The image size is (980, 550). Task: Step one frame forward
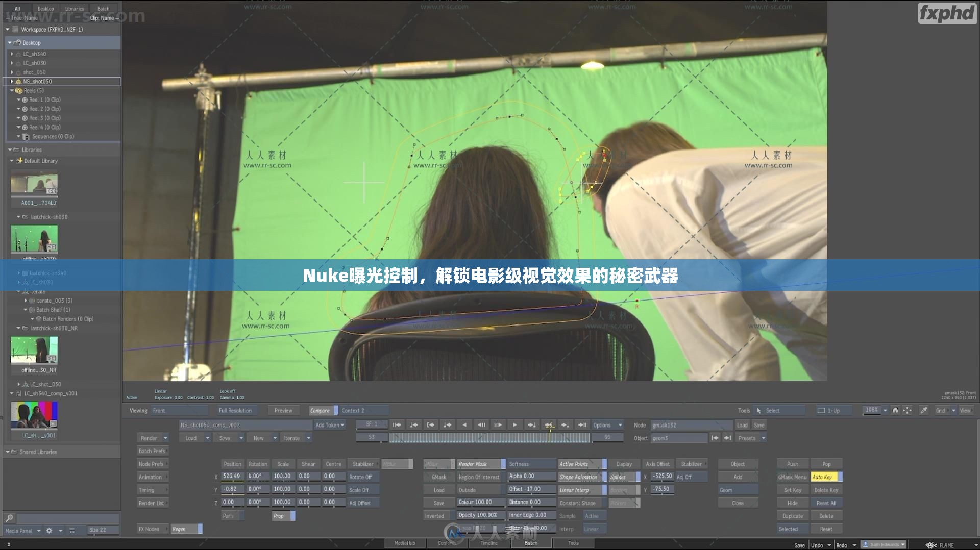click(498, 424)
